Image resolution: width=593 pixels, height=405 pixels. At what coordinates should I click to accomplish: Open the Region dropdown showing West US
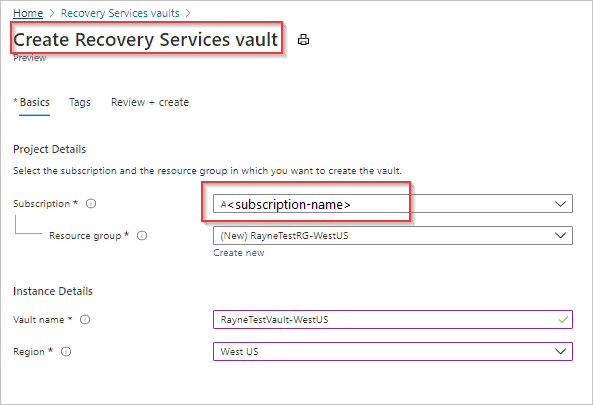(x=393, y=352)
